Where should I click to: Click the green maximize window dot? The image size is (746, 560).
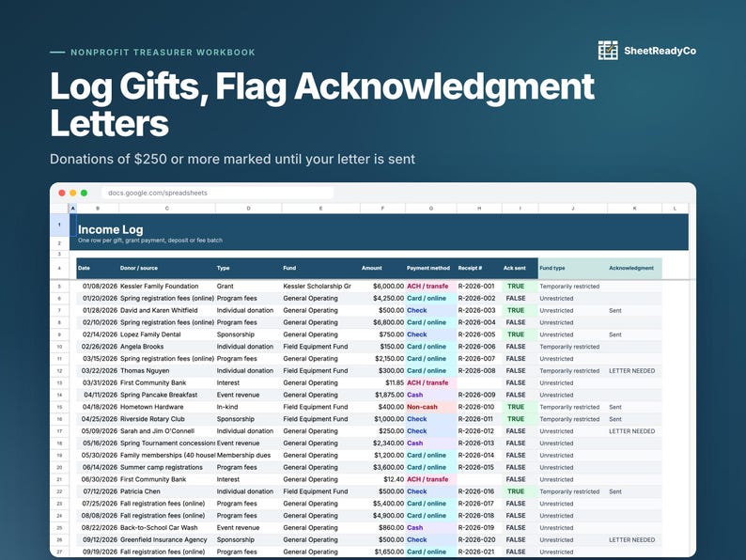(84, 193)
